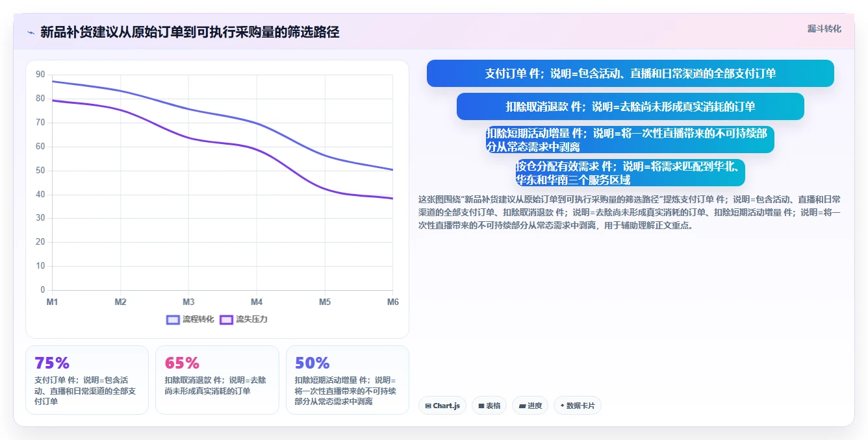This screenshot has width=868, height=440.
Task: Click the M2 x-axis label
Action: tap(120, 302)
